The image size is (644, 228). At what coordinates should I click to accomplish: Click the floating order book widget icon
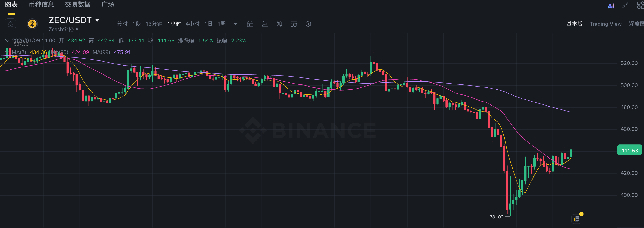pyautogui.click(x=577, y=219)
